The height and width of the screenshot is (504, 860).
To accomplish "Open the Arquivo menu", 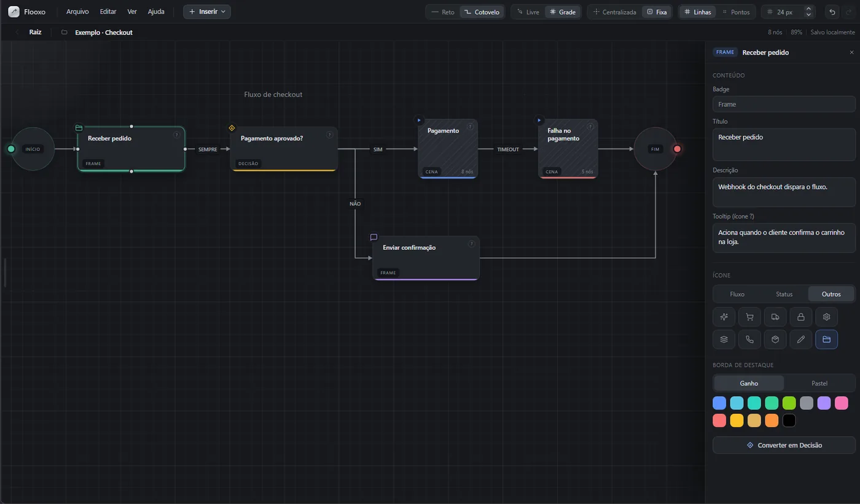I will pyautogui.click(x=77, y=12).
